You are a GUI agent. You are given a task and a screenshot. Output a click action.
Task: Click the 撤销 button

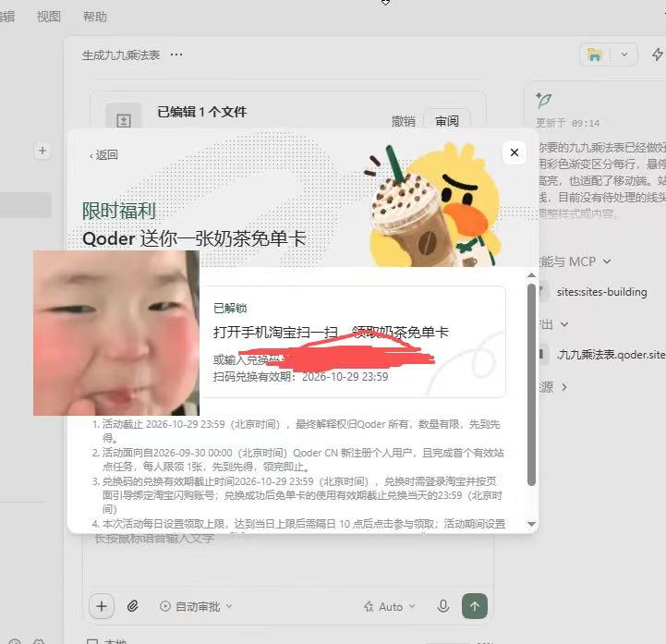tap(403, 121)
